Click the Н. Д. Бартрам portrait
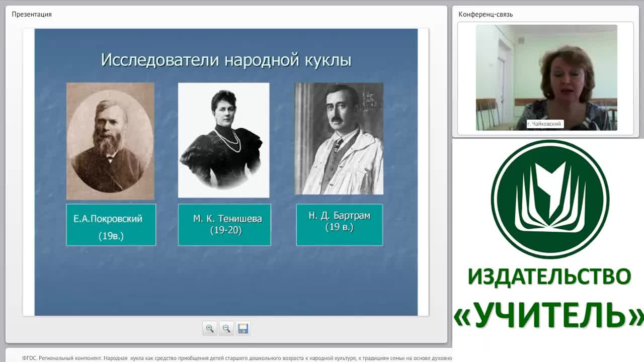 tap(339, 139)
